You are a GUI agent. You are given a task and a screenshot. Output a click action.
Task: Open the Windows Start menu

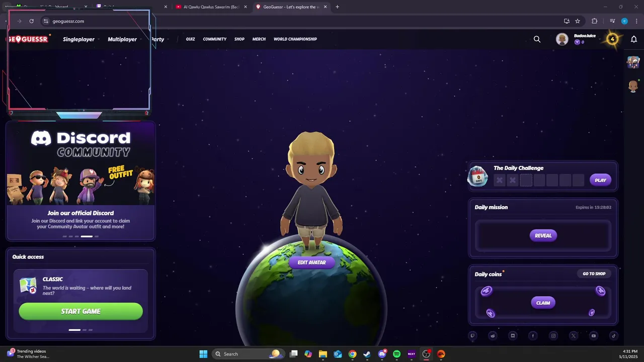pos(203,354)
